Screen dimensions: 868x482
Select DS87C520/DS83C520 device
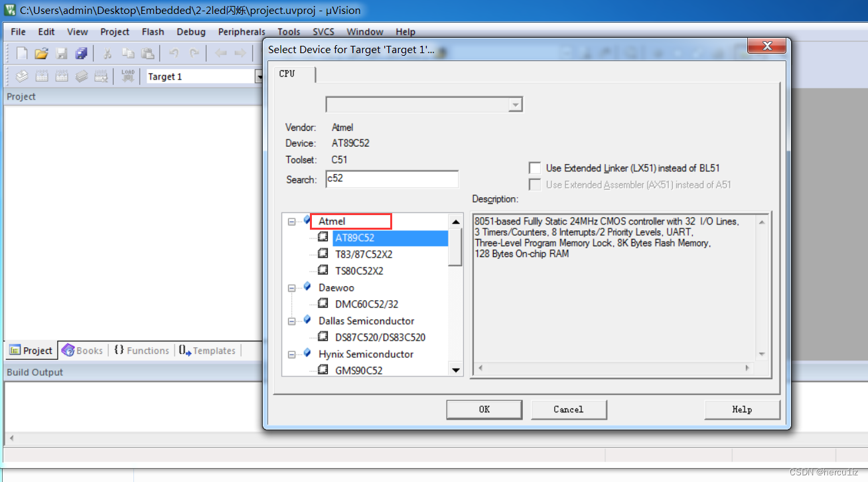[380, 337]
